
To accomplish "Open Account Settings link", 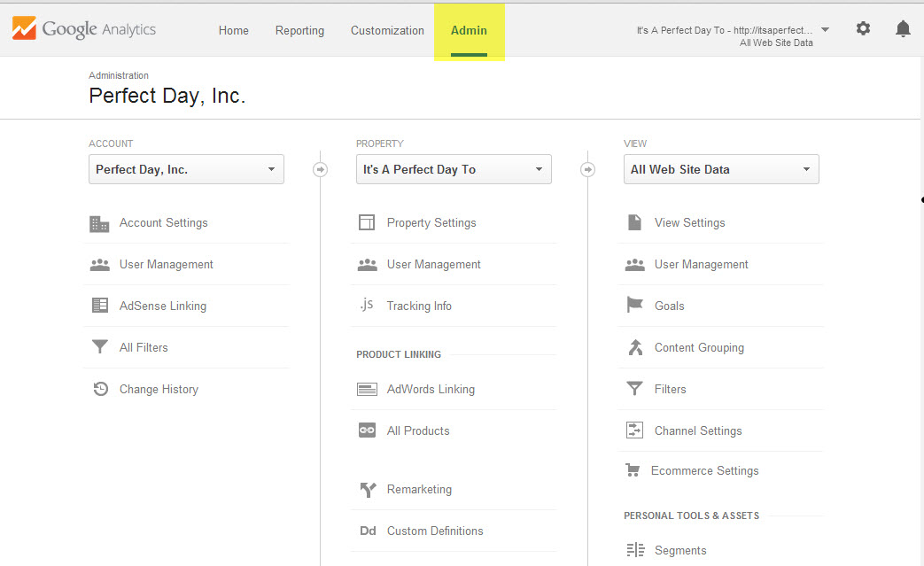I will pos(163,222).
